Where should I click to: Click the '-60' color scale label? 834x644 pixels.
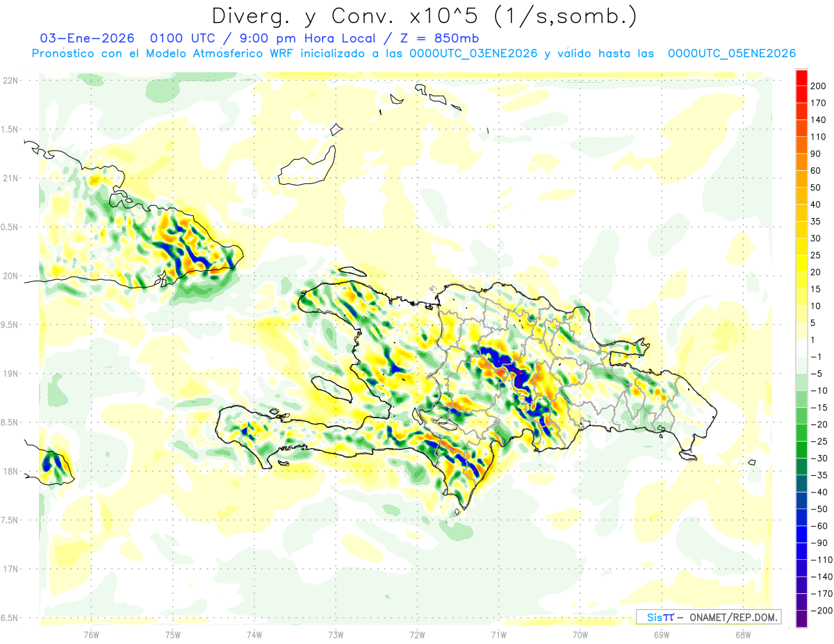pos(820,526)
